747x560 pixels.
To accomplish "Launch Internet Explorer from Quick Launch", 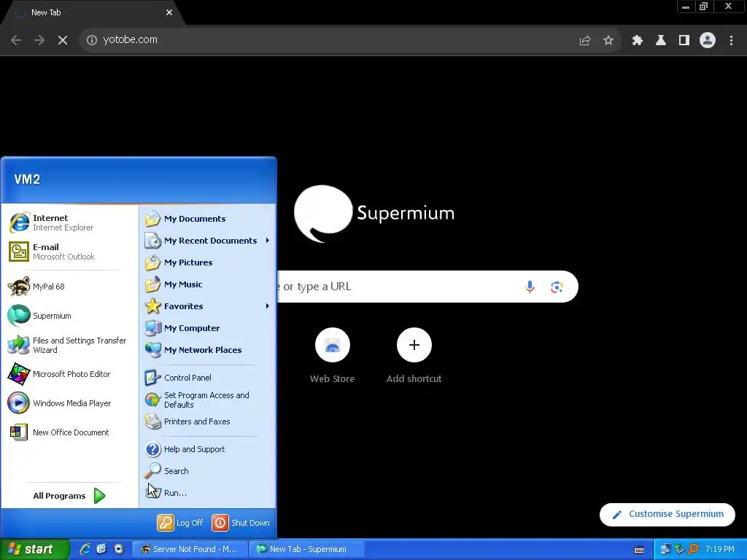I will [x=85, y=550].
